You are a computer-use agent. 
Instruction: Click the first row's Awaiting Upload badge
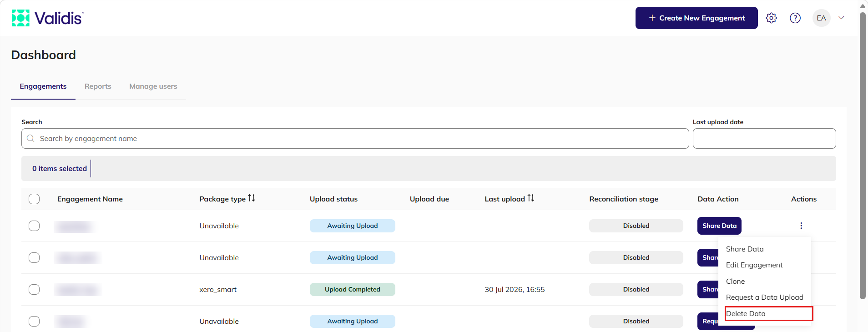353,226
